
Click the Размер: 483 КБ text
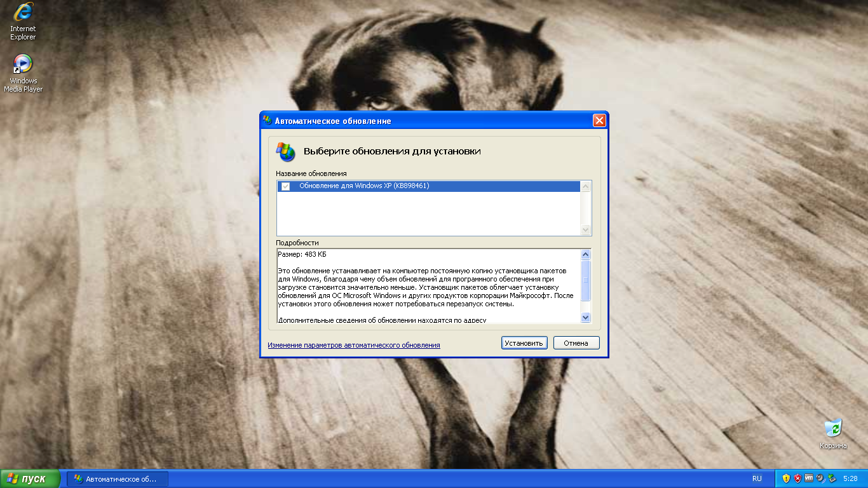[302, 254]
